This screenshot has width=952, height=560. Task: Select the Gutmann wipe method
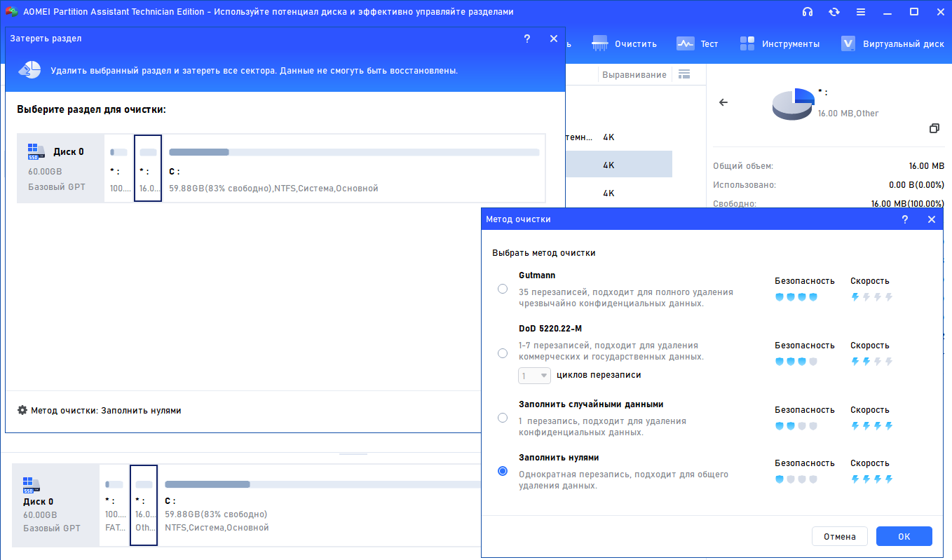pyautogui.click(x=503, y=289)
